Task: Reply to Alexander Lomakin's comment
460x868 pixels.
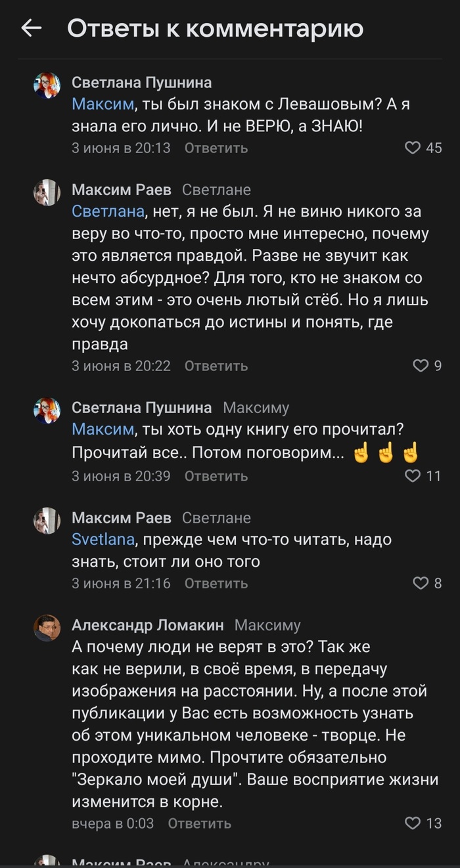Action: click(200, 823)
